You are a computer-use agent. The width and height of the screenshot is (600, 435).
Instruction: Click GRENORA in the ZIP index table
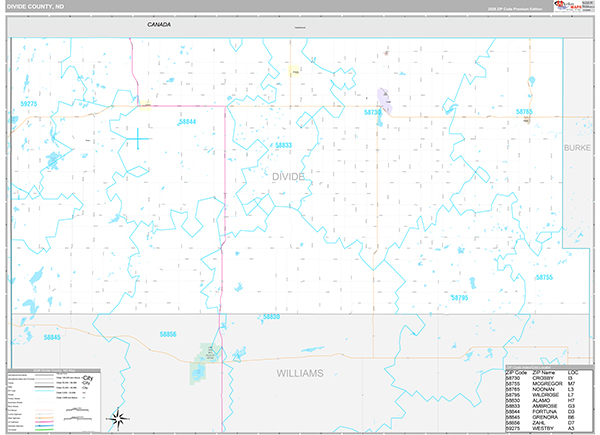click(x=545, y=417)
